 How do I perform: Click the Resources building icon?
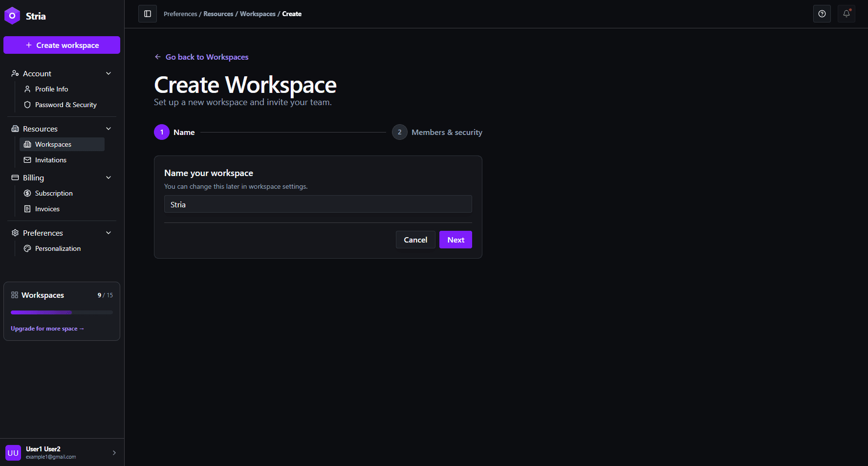click(15, 129)
